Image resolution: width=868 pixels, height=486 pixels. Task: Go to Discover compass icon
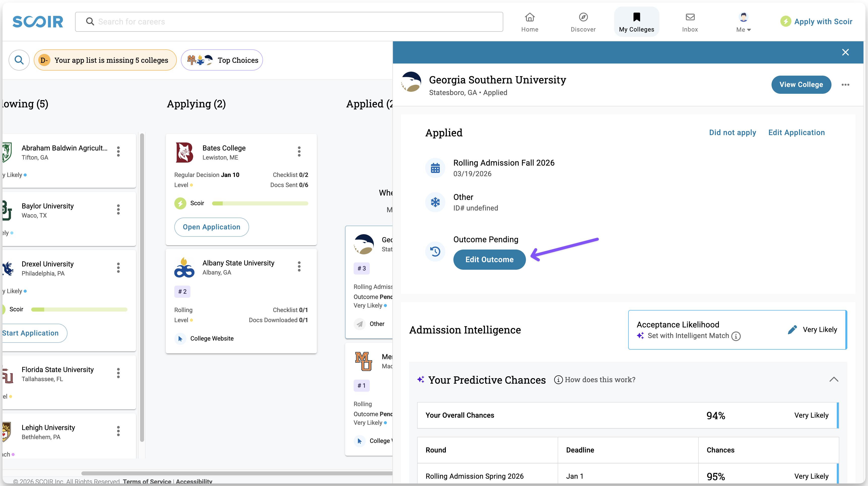[x=583, y=17]
